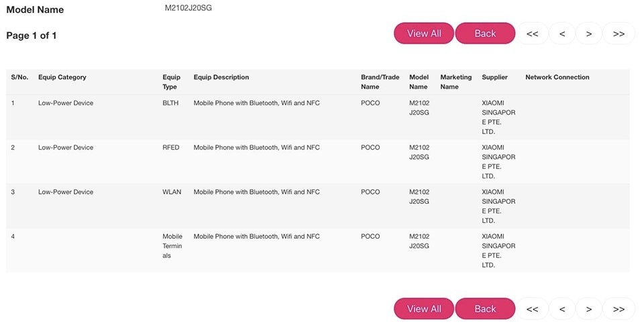The width and height of the screenshot is (644, 328).
Task: Click the Mobile Terminals equip type cell
Action: click(172, 246)
